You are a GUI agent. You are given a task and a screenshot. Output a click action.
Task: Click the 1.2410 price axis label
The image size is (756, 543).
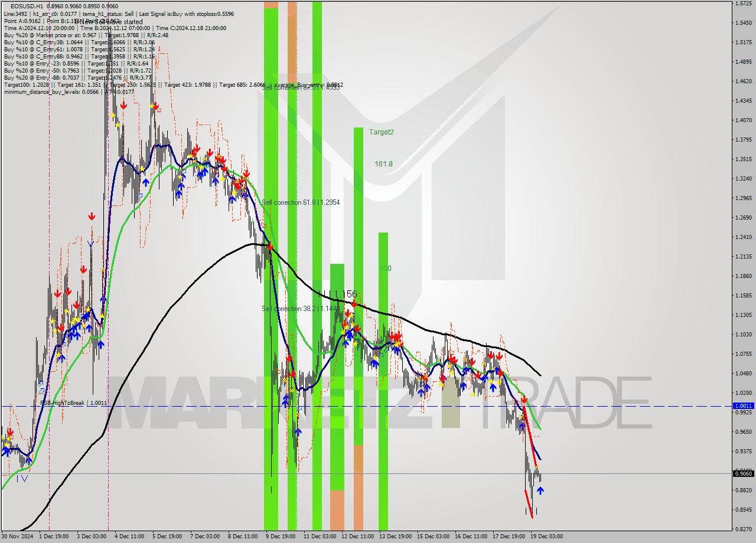click(743, 237)
